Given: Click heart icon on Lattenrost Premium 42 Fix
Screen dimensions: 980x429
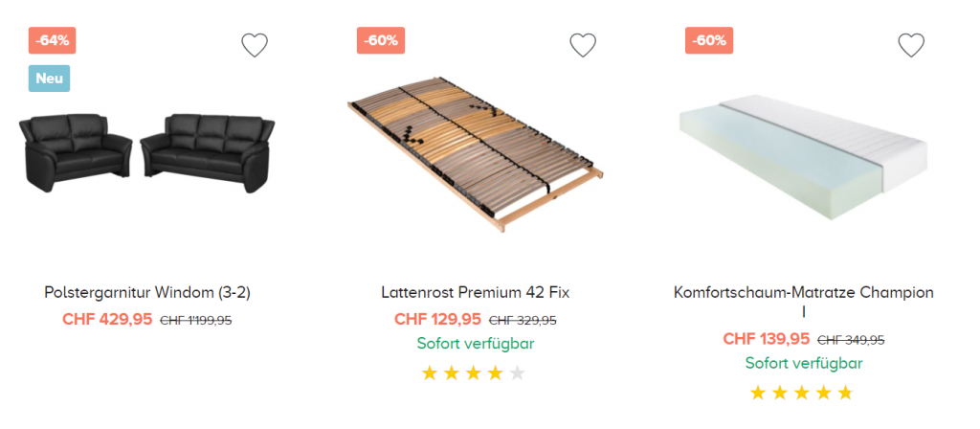Looking at the screenshot, I should (583, 45).
